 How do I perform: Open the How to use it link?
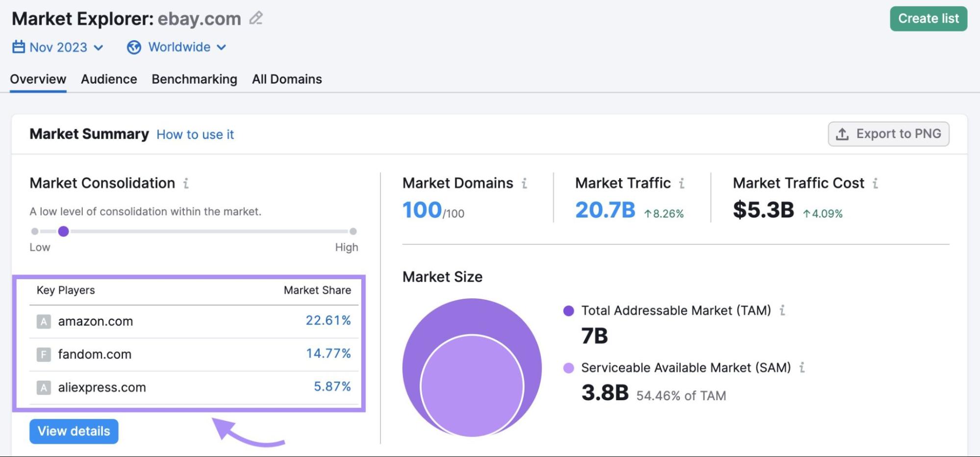pos(195,134)
